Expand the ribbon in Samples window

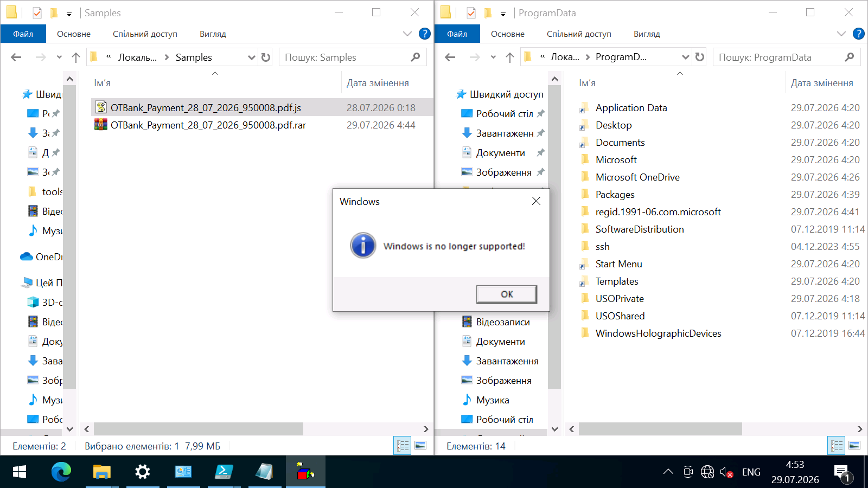(x=407, y=34)
